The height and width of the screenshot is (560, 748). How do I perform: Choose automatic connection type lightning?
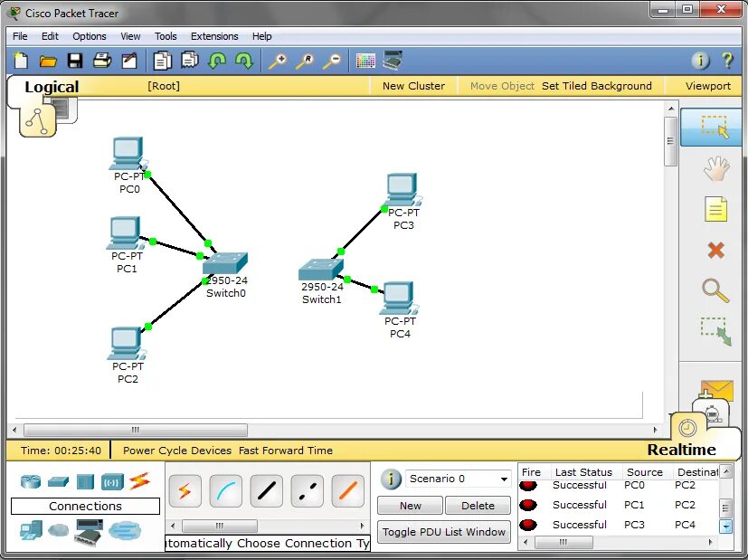pos(185,491)
